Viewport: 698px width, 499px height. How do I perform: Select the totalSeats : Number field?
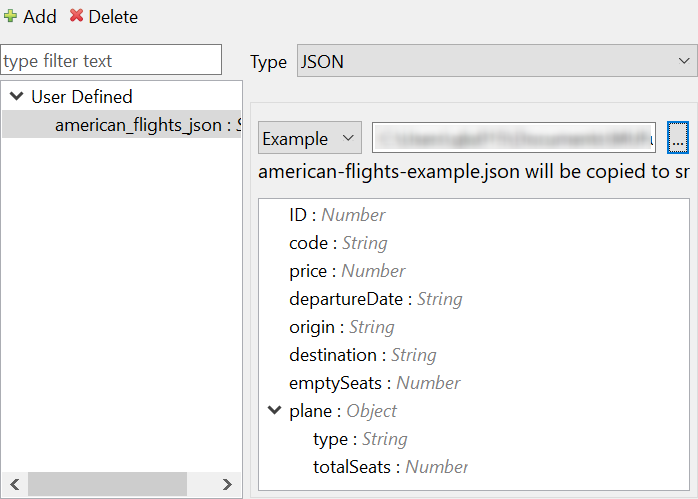(390, 467)
